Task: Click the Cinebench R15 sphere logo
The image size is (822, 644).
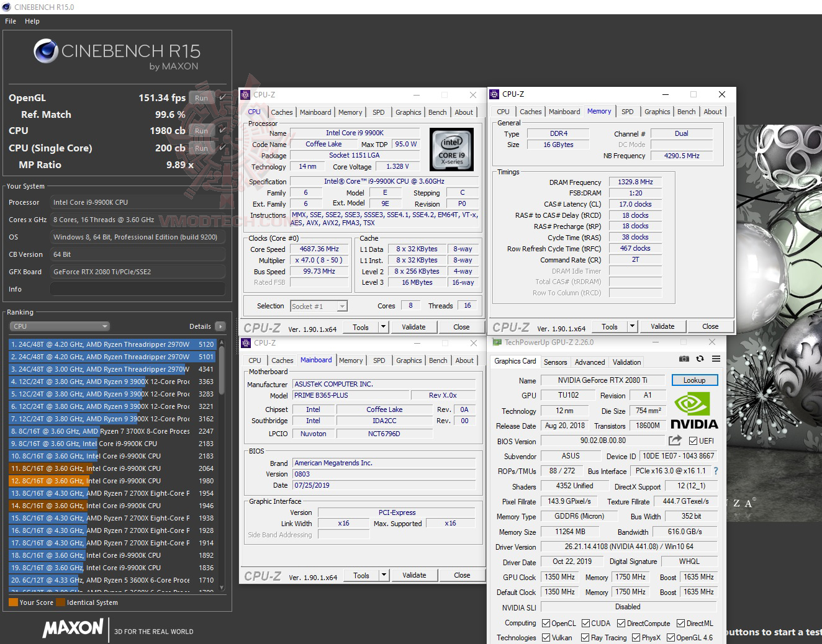Action: (46, 51)
